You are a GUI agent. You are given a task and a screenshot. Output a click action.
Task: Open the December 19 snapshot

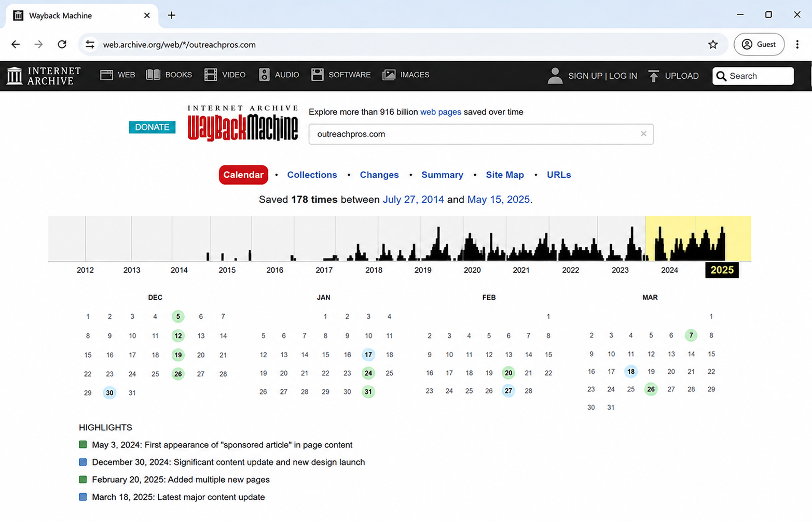(x=178, y=355)
